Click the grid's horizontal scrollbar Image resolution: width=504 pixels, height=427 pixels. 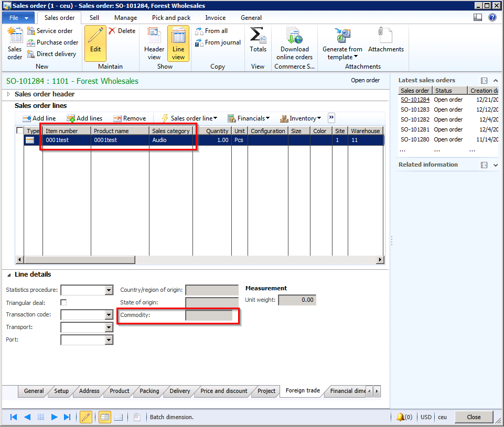[79, 260]
